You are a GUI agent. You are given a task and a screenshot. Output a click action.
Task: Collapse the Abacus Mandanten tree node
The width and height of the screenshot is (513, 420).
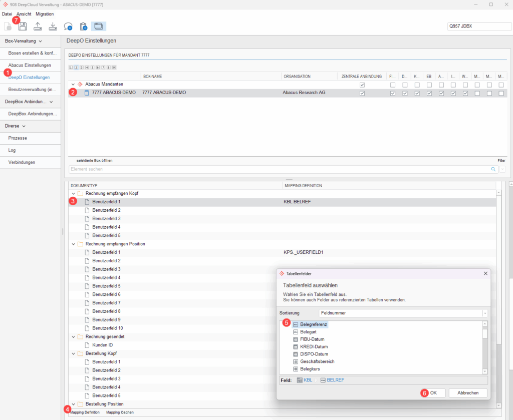(73, 84)
